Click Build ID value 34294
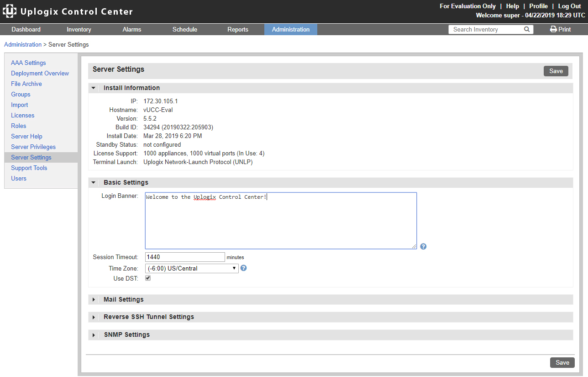Viewport: 588px width, 377px height. click(178, 127)
